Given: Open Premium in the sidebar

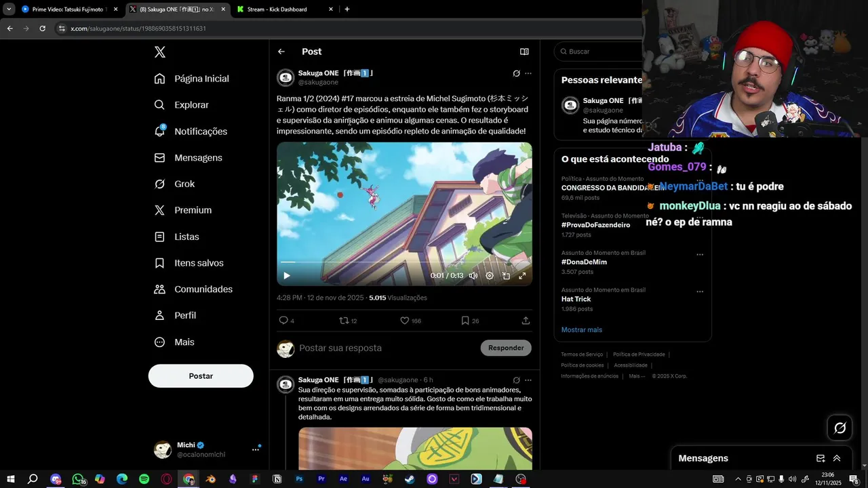Looking at the screenshot, I should point(183,210).
